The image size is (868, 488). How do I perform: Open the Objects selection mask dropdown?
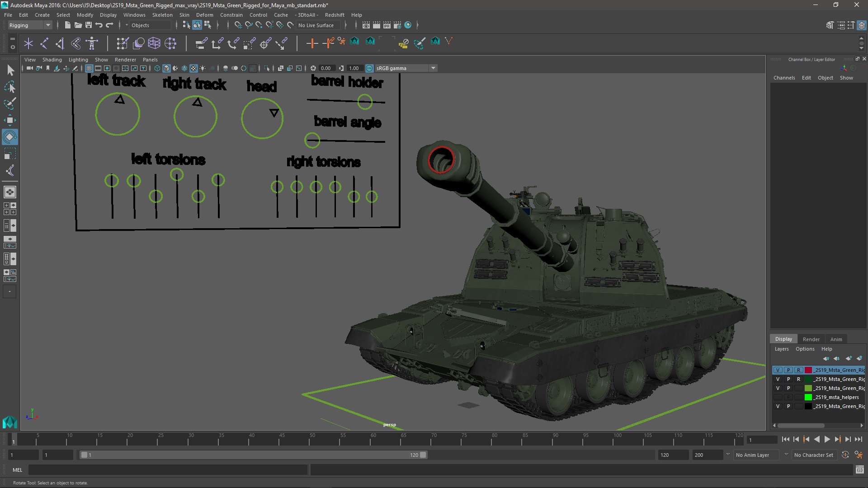click(x=127, y=25)
